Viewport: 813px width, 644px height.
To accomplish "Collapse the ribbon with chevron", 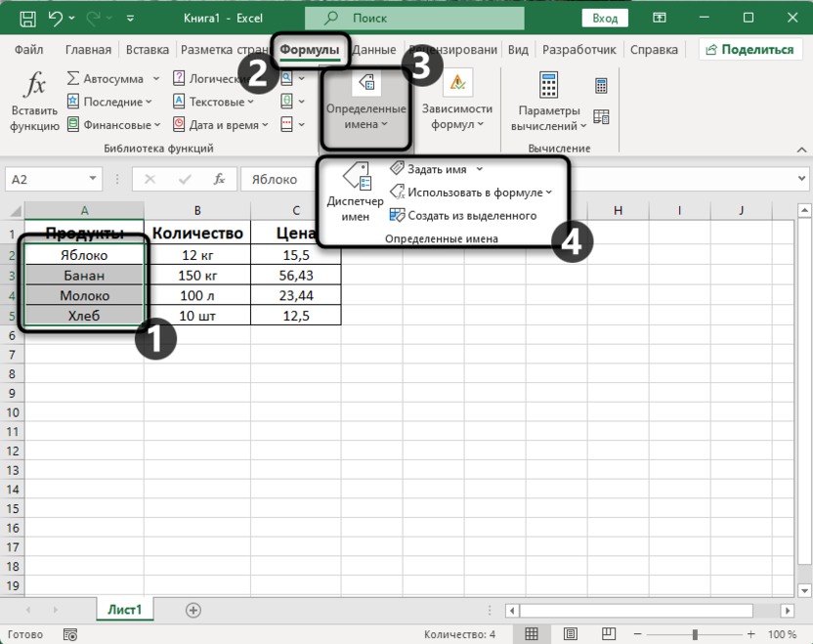I will (x=801, y=150).
